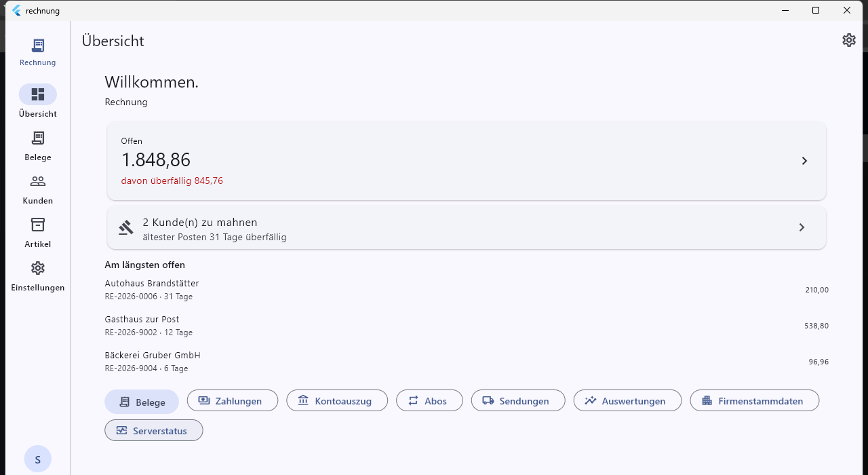
Task: Open Belege receipt icon in sidebar
Action: pyautogui.click(x=38, y=138)
